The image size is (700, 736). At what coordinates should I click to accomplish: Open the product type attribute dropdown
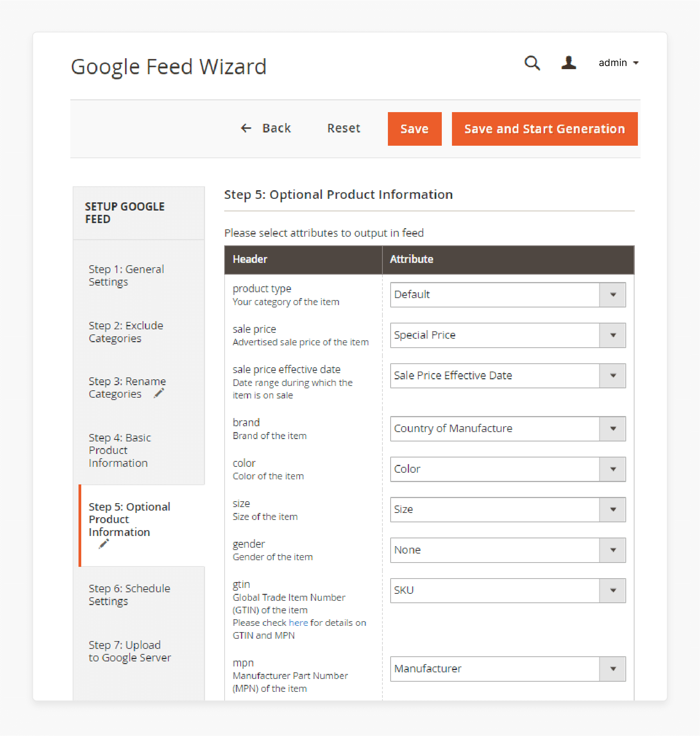point(508,295)
